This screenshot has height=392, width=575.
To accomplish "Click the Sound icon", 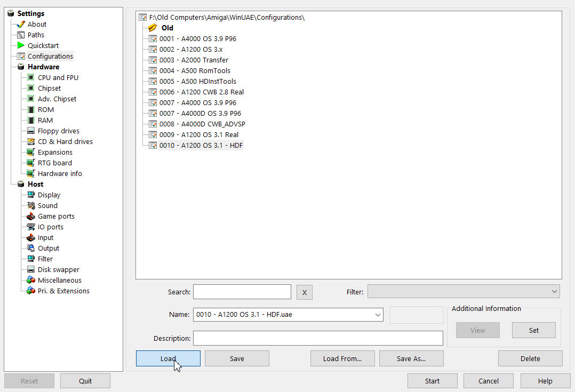I will [31, 206].
